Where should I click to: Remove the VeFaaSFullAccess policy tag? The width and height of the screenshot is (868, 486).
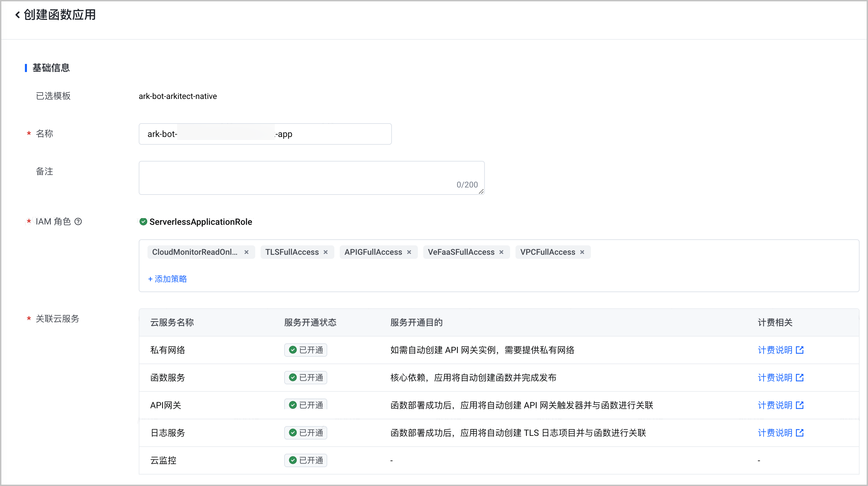tap(501, 252)
